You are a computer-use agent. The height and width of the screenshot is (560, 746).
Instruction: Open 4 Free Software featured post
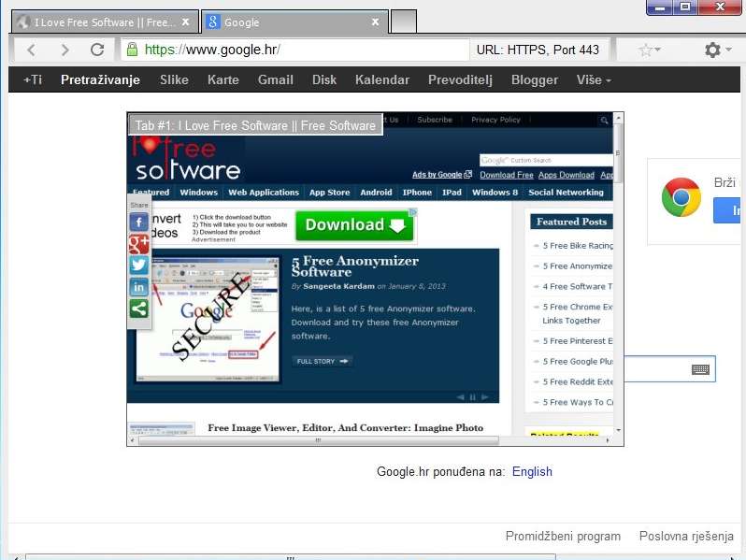(578, 286)
